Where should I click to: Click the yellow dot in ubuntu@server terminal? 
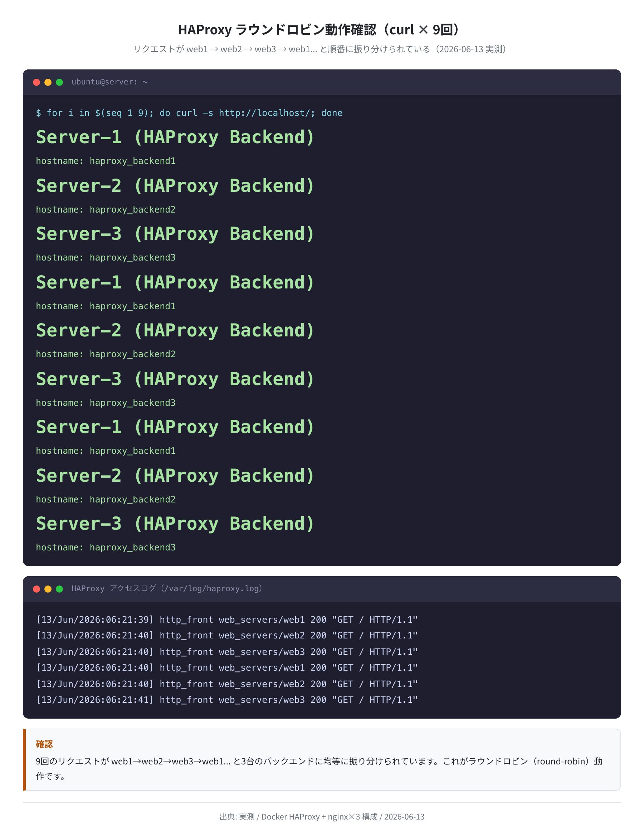(48, 82)
